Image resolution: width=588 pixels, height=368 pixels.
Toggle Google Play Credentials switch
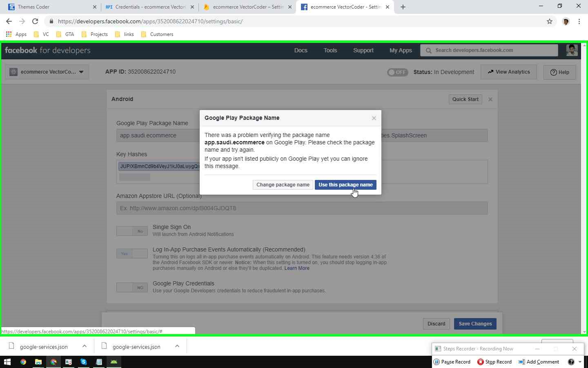pyautogui.click(x=132, y=287)
